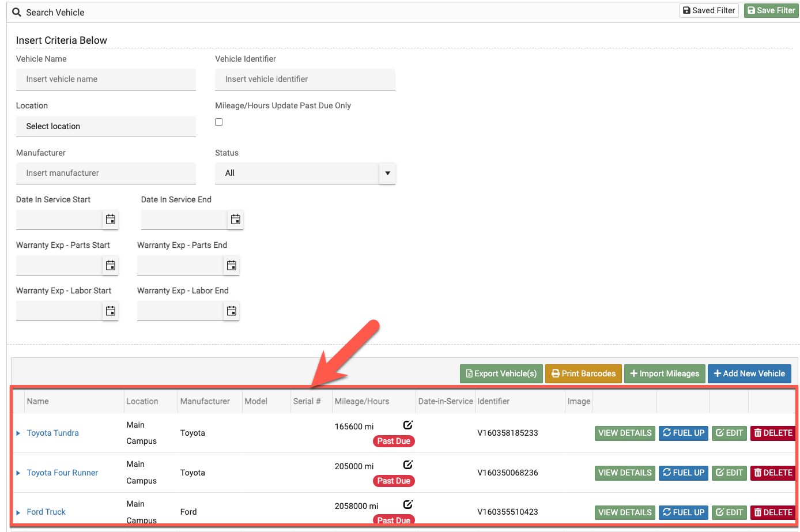Open calendar for Warranty Exp Labor End
800x532 pixels.
[x=231, y=311]
